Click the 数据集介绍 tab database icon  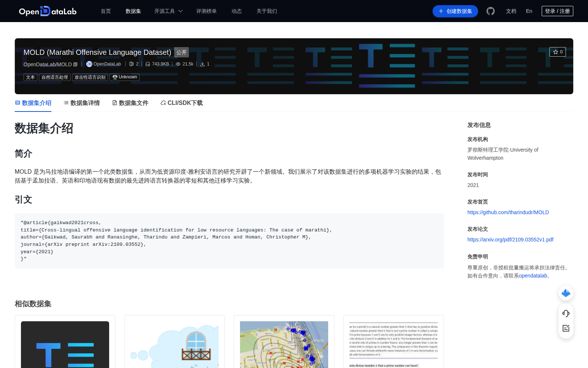[x=18, y=103]
